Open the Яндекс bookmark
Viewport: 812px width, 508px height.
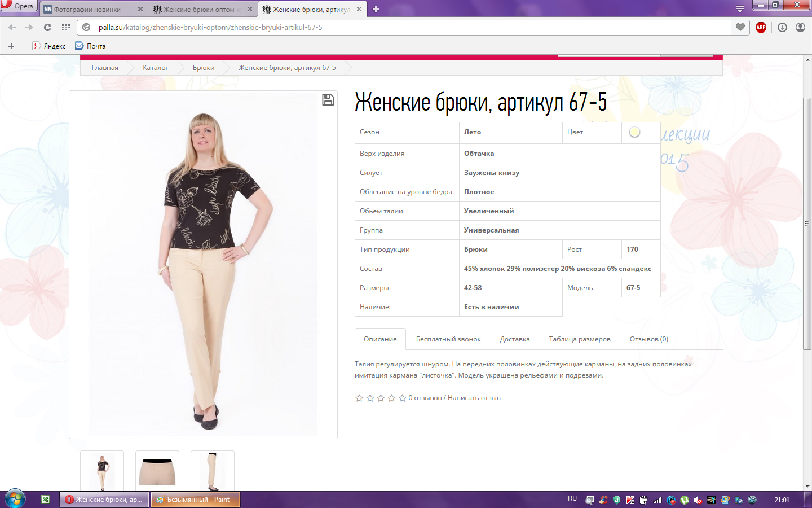click(x=49, y=46)
